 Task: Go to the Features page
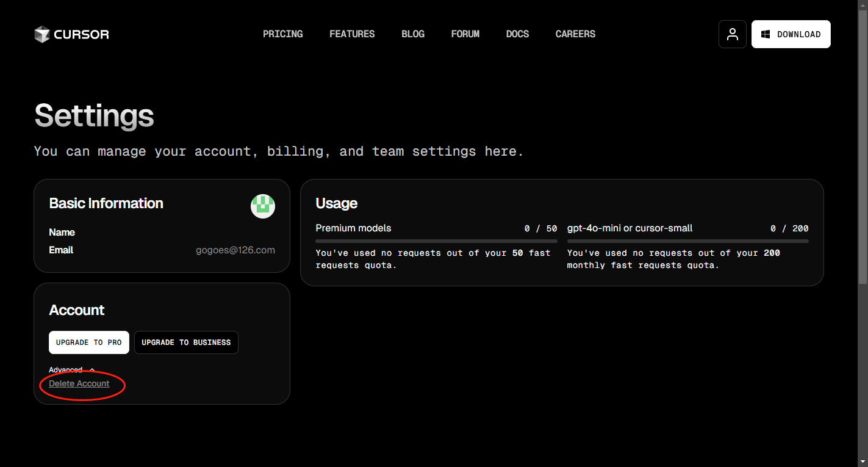click(x=352, y=34)
